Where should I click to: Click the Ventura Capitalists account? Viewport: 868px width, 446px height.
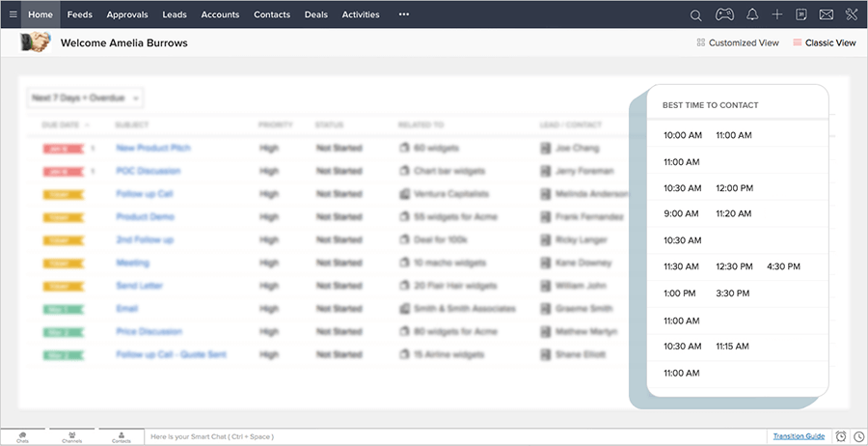click(451, 194)
